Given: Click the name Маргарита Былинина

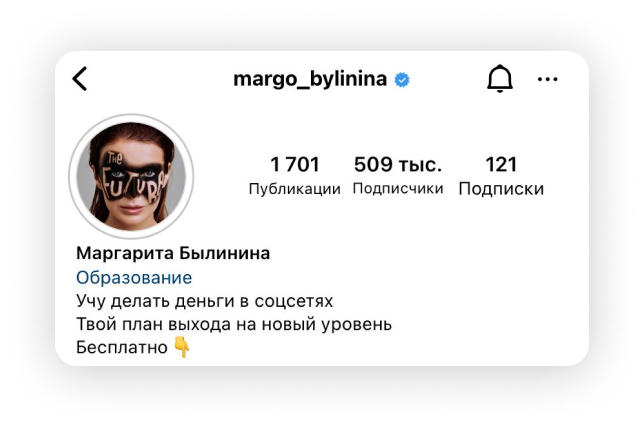Looking at the screenshot, I should 173,253.
